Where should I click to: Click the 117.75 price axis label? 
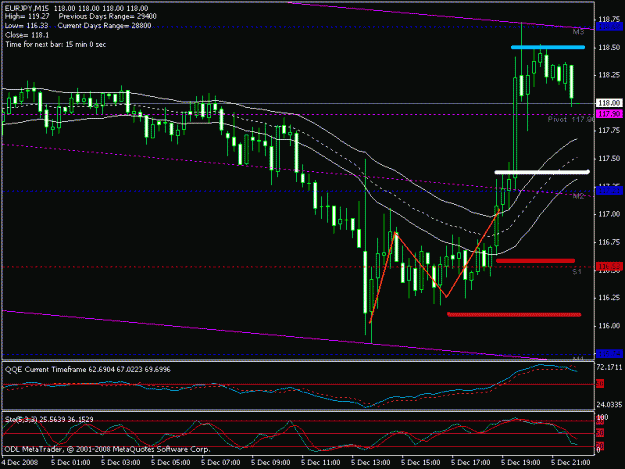[x=609, y=130]
